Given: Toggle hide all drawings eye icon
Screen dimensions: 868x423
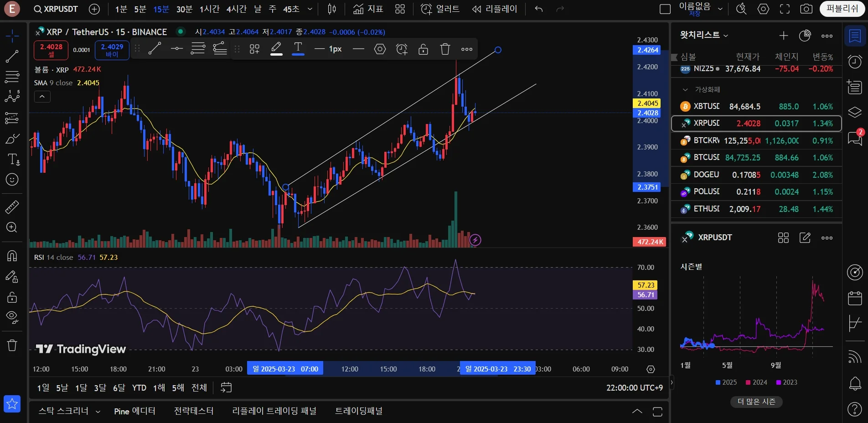Looking at the screenshot, I should [12, 317].
